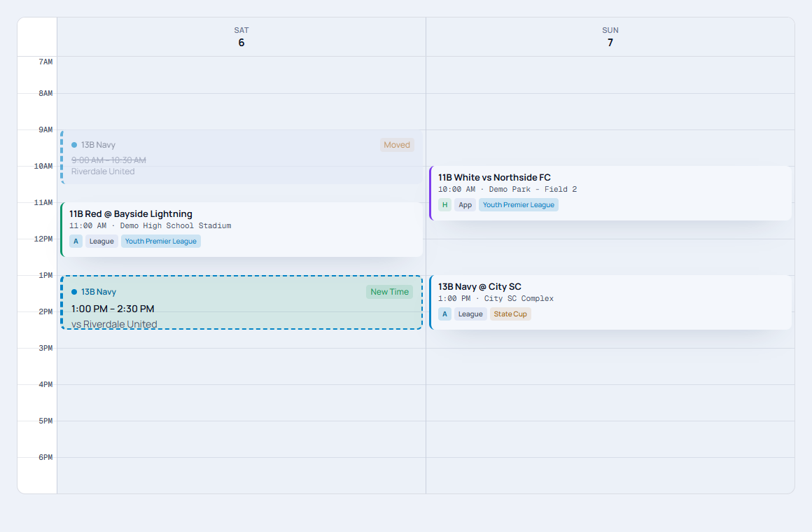Select the Moved badge on the 9:00 AM card
812x532 pixels.
click(397, 145)
